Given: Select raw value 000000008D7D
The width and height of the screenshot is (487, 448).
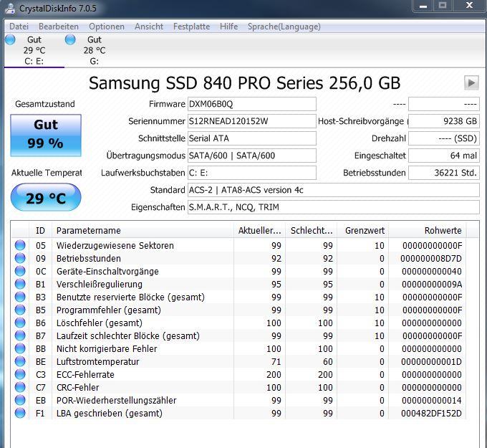Looking at the screenshot, I should [x=431, y=258].
